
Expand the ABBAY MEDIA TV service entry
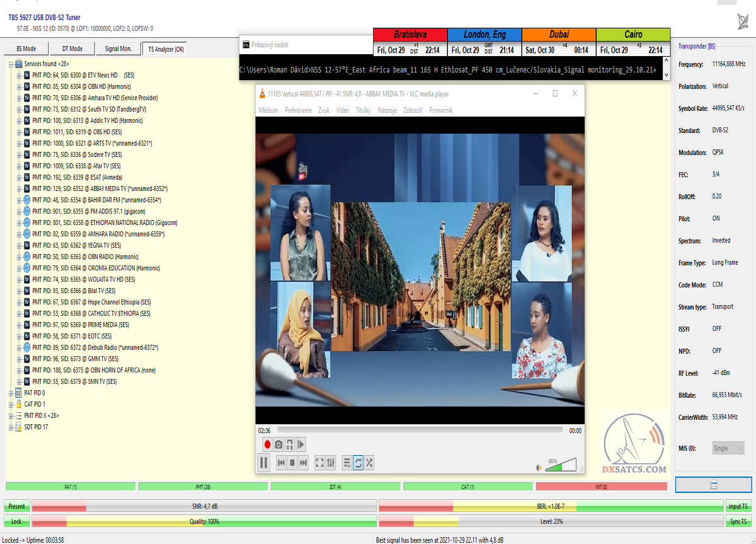click(x=20, y=188)
